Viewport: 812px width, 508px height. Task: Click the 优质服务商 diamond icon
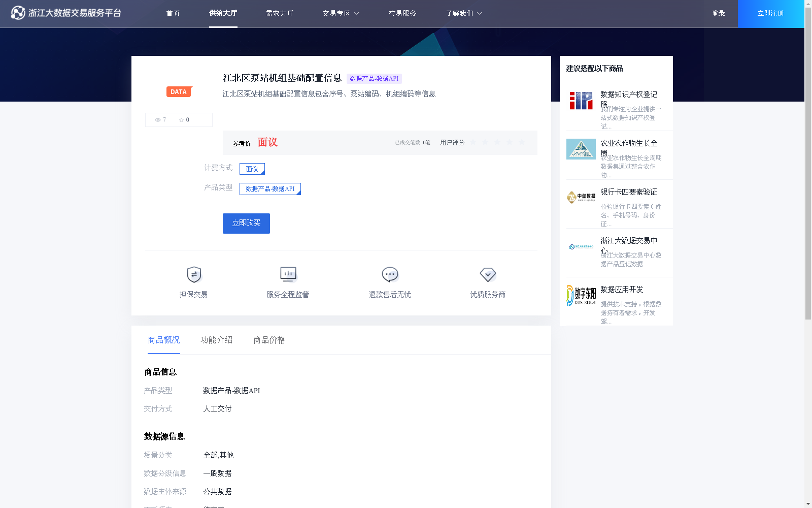click(x=488, y=274)
